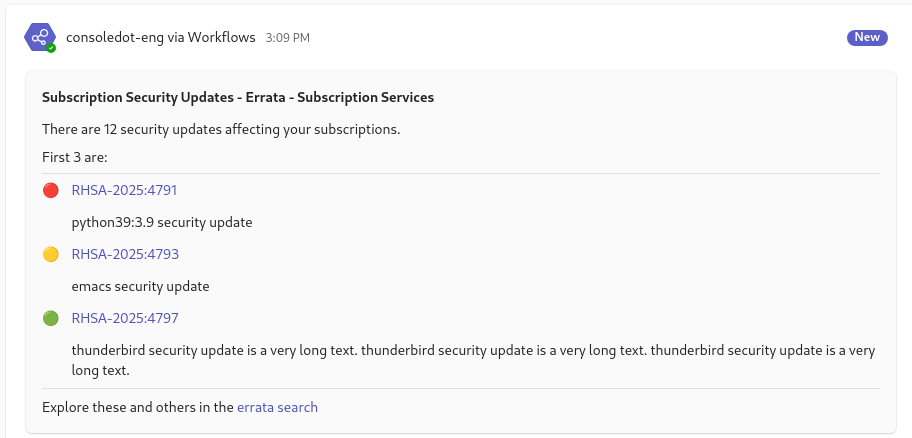Follow the errata search link
Image resolution: width=912 pixels, height=438 pixels.
pyautogui.click(x=277, y=407)
